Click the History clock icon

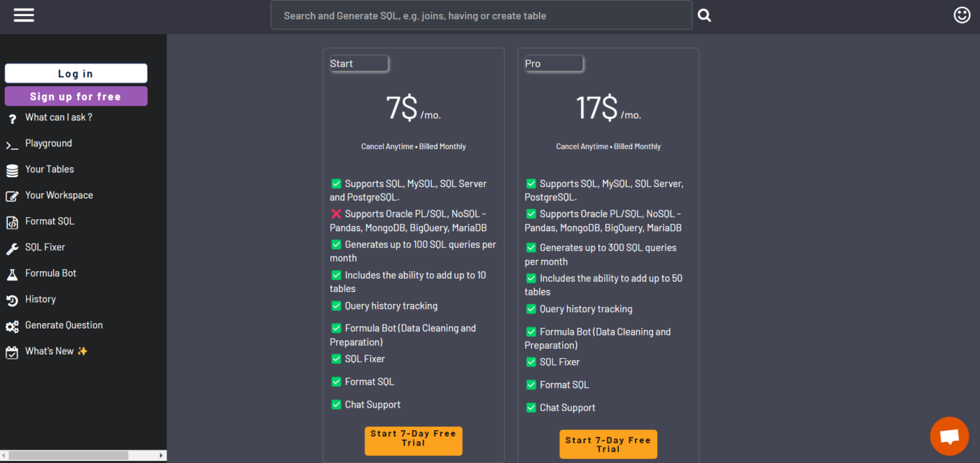(x=12, y=300)
